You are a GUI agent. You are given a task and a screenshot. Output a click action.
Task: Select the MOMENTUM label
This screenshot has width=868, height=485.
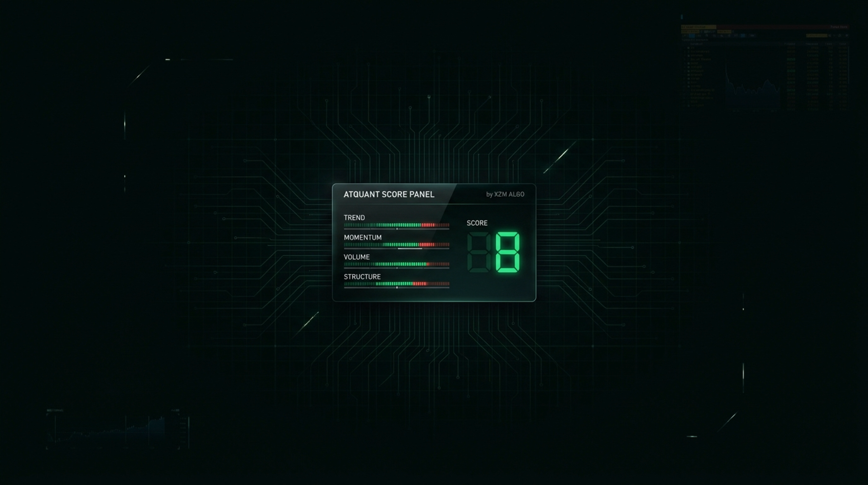tap(362, 237)
